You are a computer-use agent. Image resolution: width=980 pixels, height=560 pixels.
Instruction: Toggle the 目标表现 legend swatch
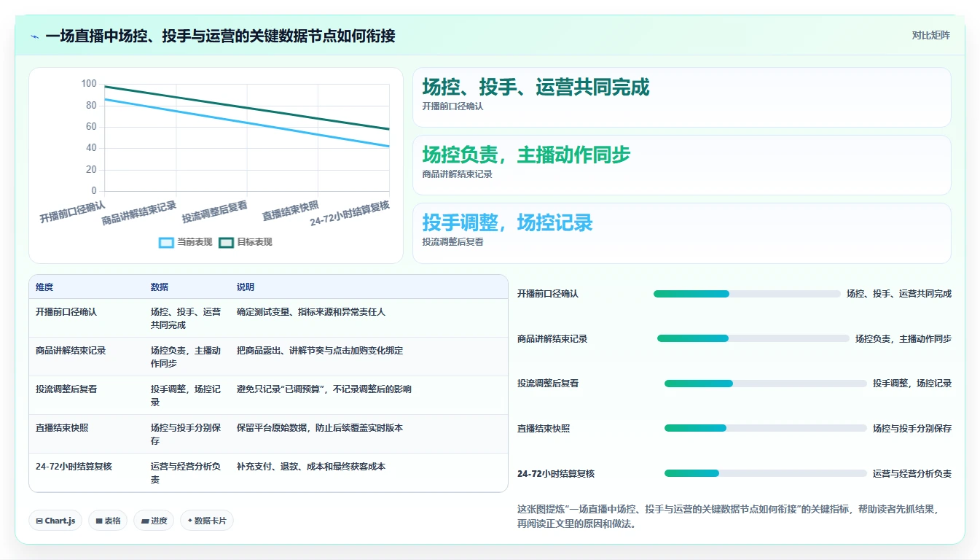(x=226, y=242)
